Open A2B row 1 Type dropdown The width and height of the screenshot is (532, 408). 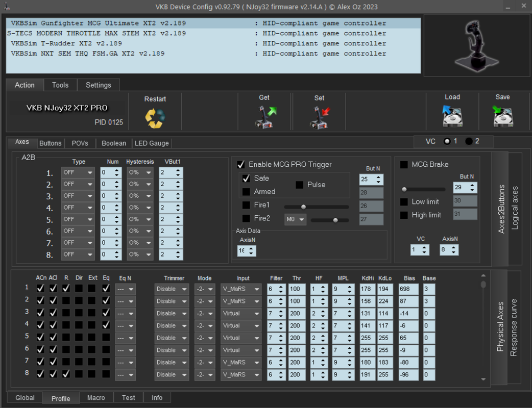click(x=78, y=172)
